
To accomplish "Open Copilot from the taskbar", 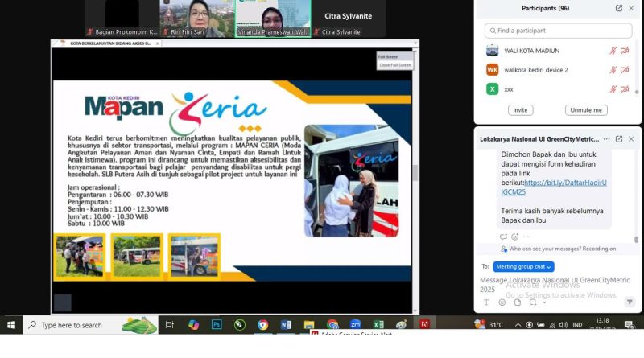I will click(x=193, y=325).
